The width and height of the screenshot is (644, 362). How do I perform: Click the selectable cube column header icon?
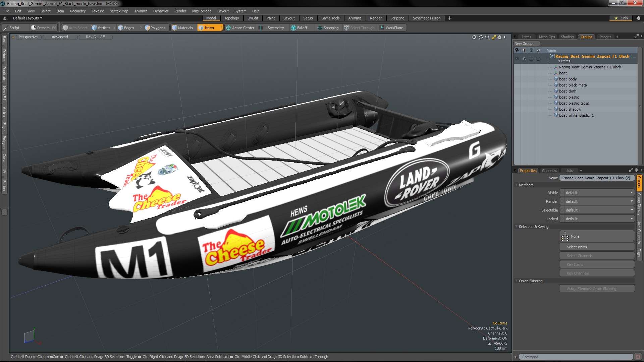[x=531, y=50]
